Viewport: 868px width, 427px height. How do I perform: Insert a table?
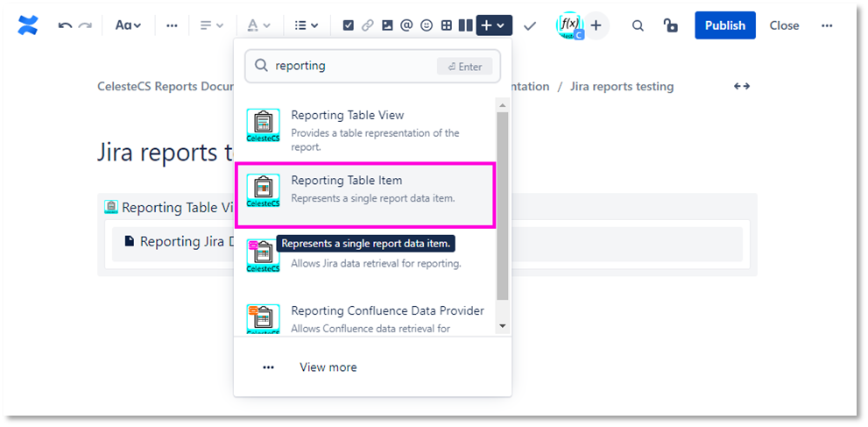446,25
